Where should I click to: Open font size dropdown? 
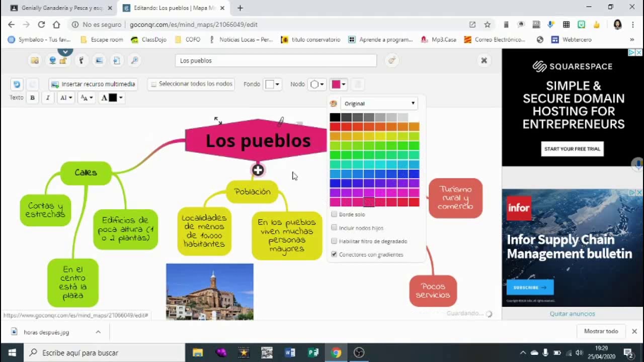coord(87,98)
